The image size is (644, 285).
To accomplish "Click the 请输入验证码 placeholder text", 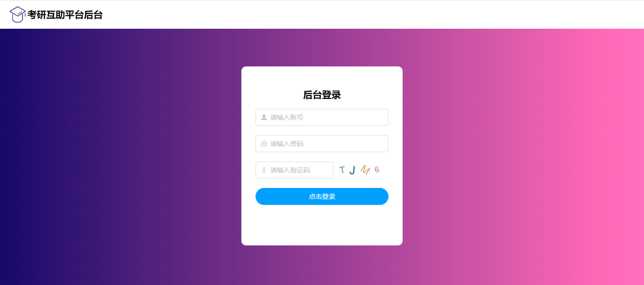I will click(x=290, y=170).
